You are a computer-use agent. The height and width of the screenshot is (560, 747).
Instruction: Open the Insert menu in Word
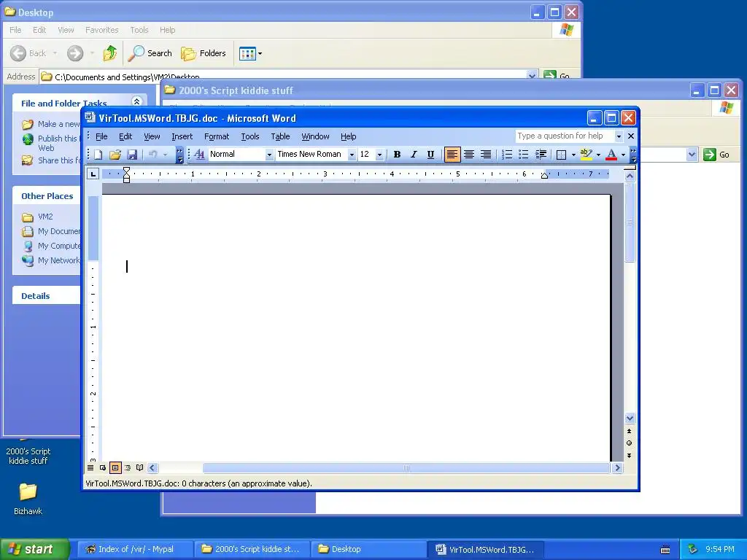pyautogui.click(x=182, y=136)
